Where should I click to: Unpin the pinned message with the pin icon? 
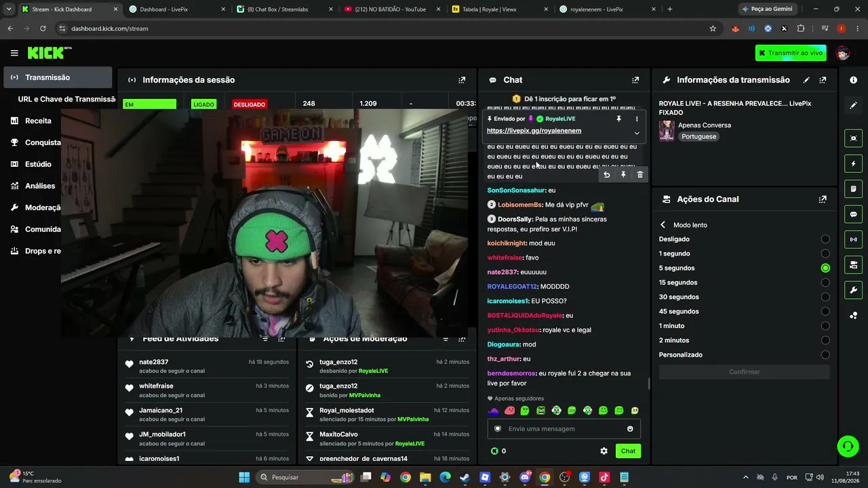tap(618, 119)
